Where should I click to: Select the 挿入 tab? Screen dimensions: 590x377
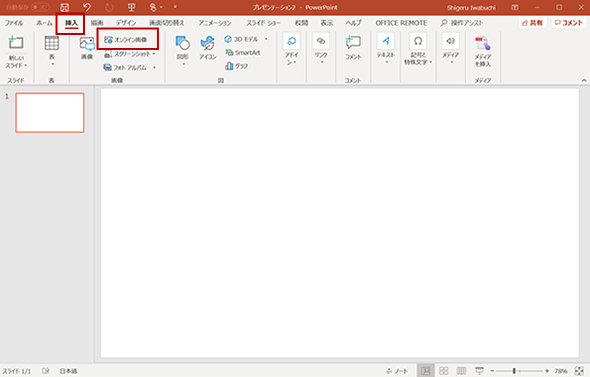tap(71, 23)
